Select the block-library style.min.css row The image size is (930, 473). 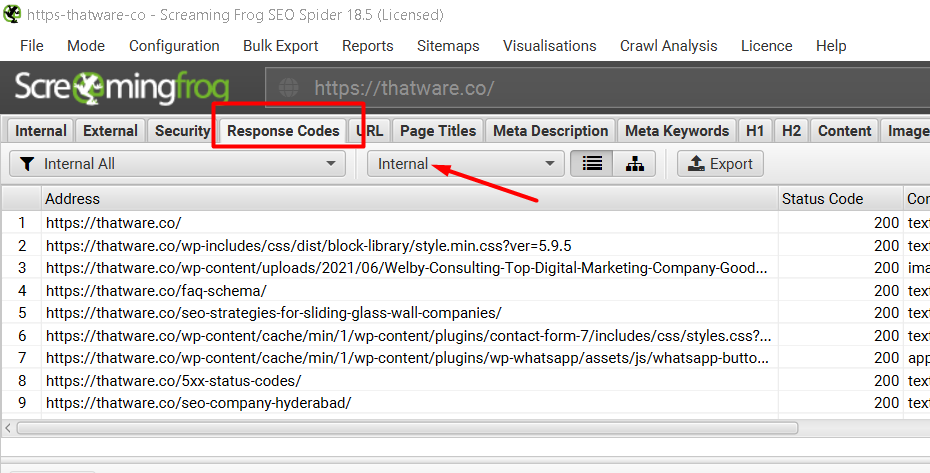(x=409, y=246)
